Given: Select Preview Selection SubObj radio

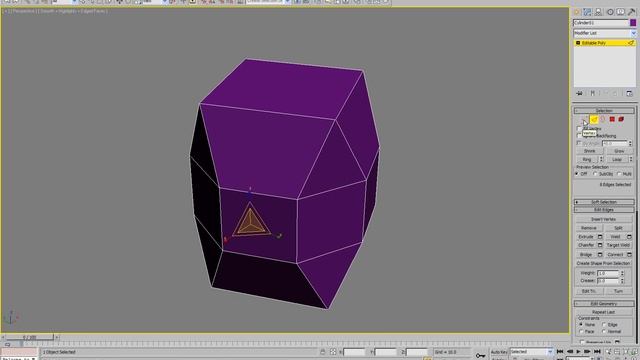Looking at the screenshot, I should [x=595, y=174].
